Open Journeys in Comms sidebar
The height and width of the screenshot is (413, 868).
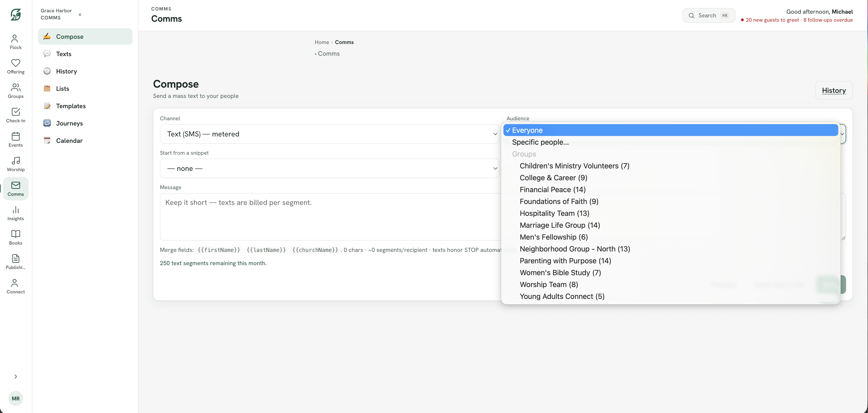85,123
